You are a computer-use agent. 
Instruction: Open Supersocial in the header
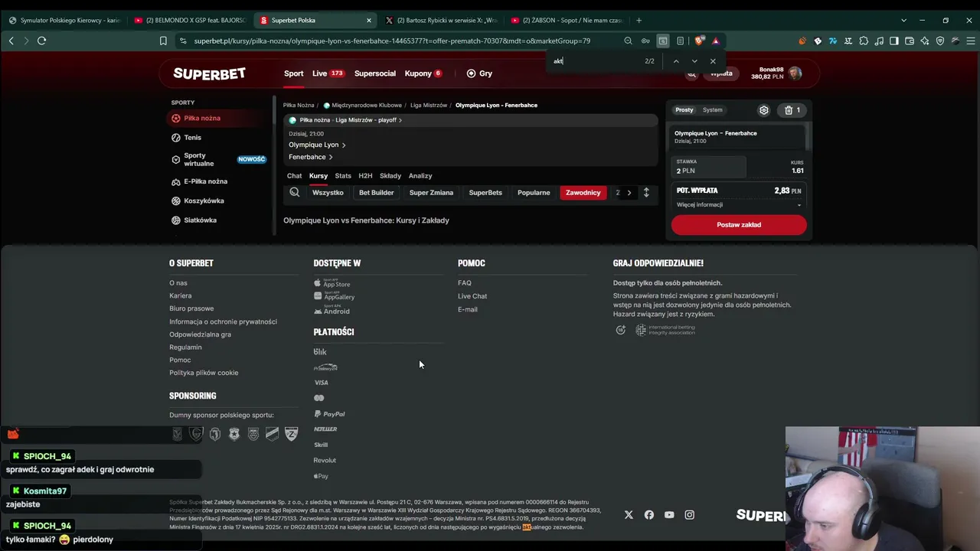click(375, 73)
